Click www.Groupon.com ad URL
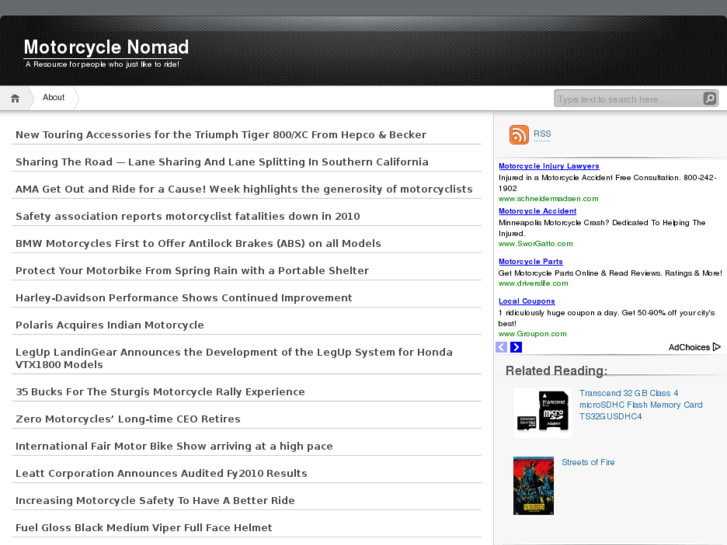Screen dimensions: 727x545 point(532,334)
